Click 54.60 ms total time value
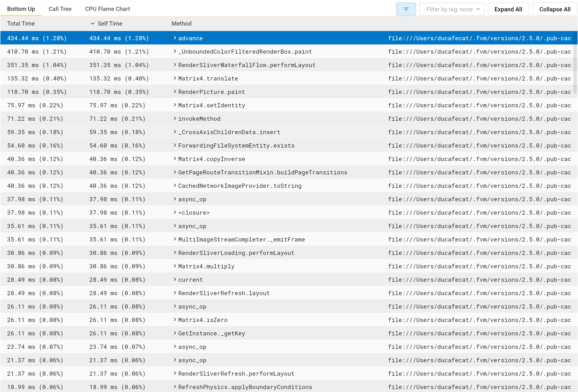578x392 pixels. point(35,146)
